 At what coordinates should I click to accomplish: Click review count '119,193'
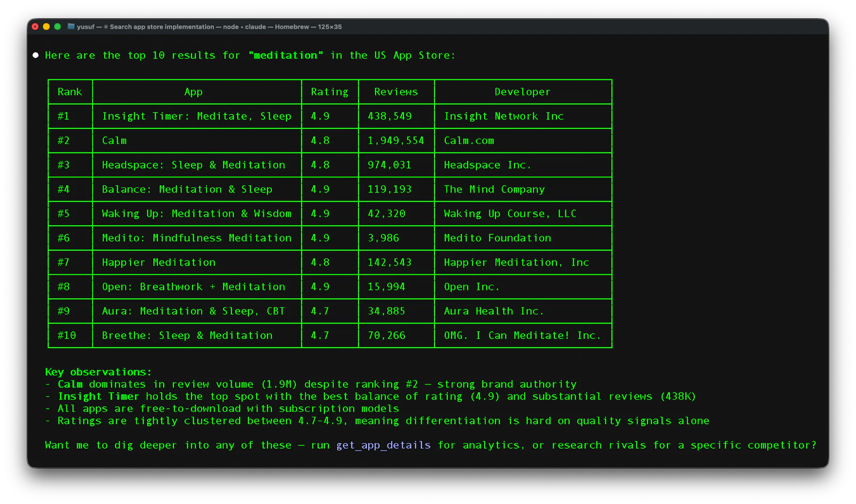click(x=389, y=189)
